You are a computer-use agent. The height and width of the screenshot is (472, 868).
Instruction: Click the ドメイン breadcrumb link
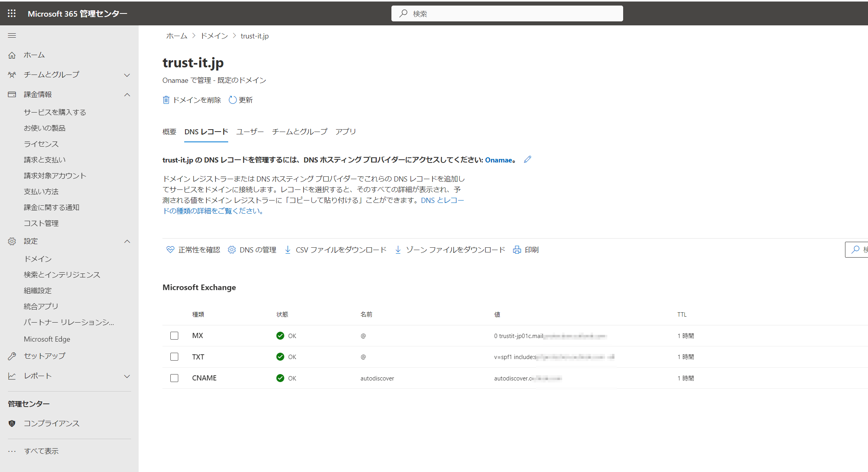[214, 36]
